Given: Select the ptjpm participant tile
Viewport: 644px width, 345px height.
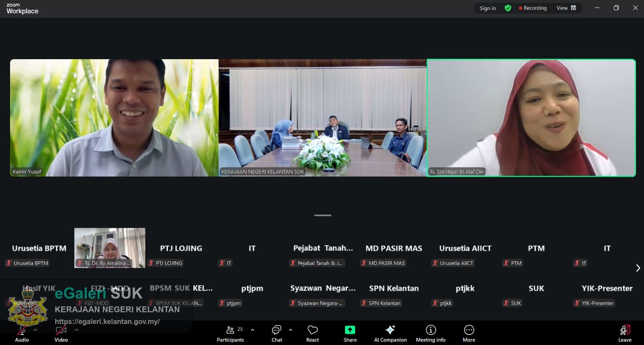Looking at the screenshot, I should pos(252,288).
